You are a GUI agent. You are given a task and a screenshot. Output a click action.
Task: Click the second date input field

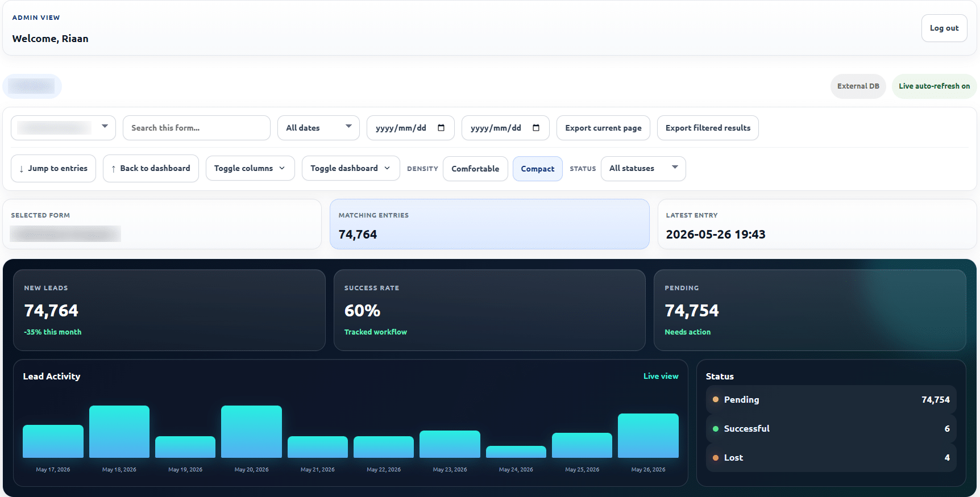[x=505, y=128]
